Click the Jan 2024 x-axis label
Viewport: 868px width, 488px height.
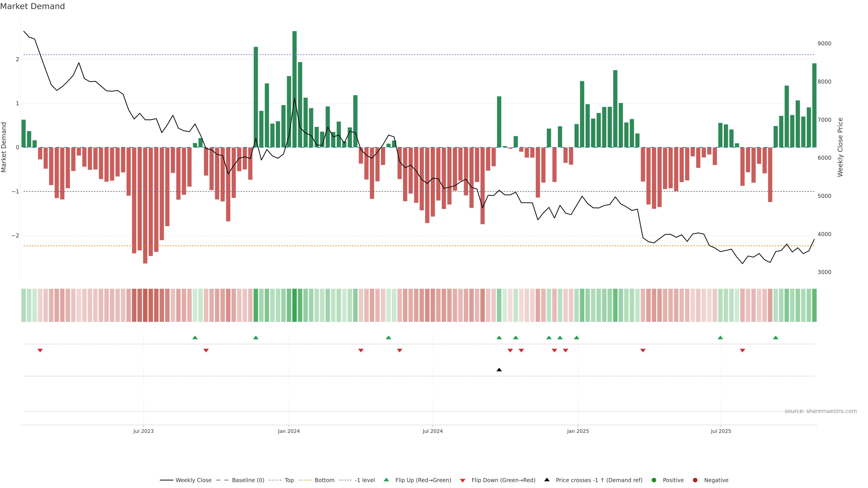click(289, 431)
